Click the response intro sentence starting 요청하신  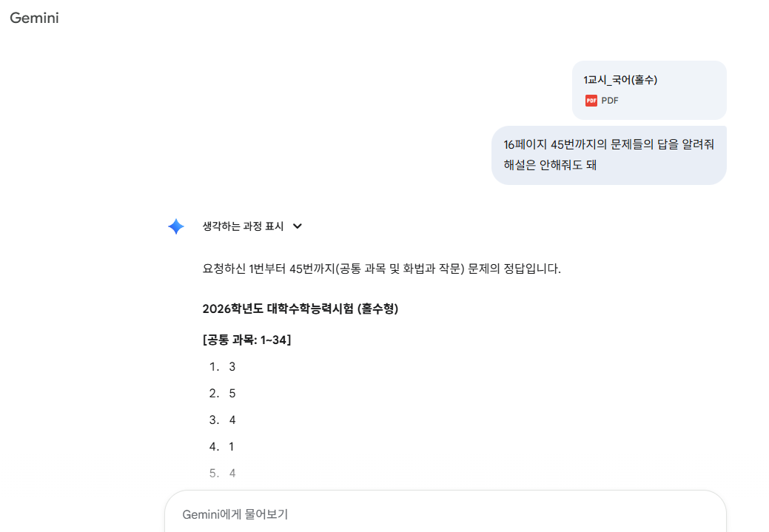pos(381,269)
